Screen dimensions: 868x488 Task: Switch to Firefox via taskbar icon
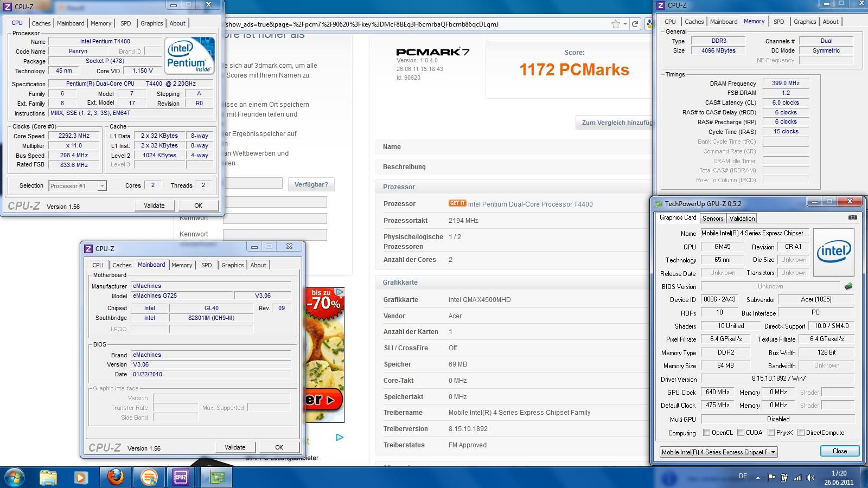pos(115,478)
